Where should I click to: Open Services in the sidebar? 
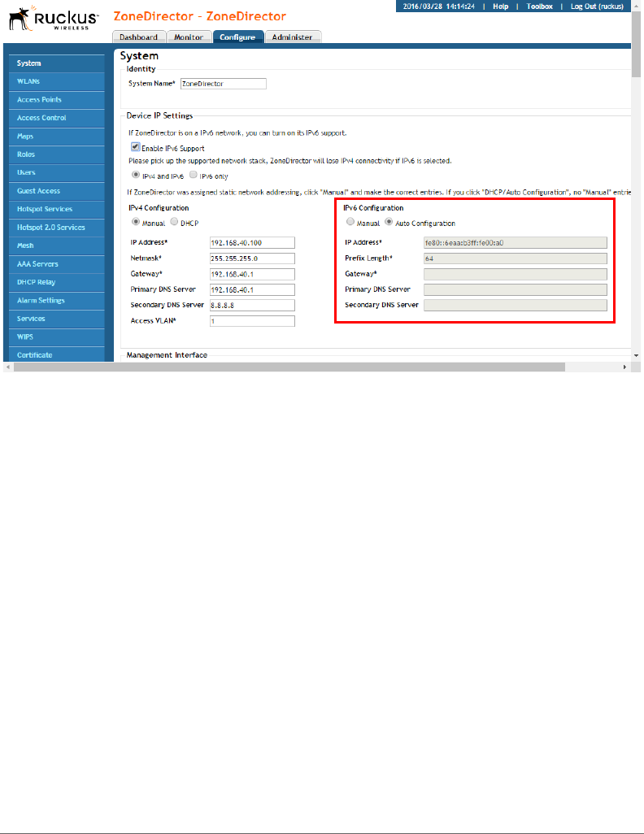pos(56,319)
